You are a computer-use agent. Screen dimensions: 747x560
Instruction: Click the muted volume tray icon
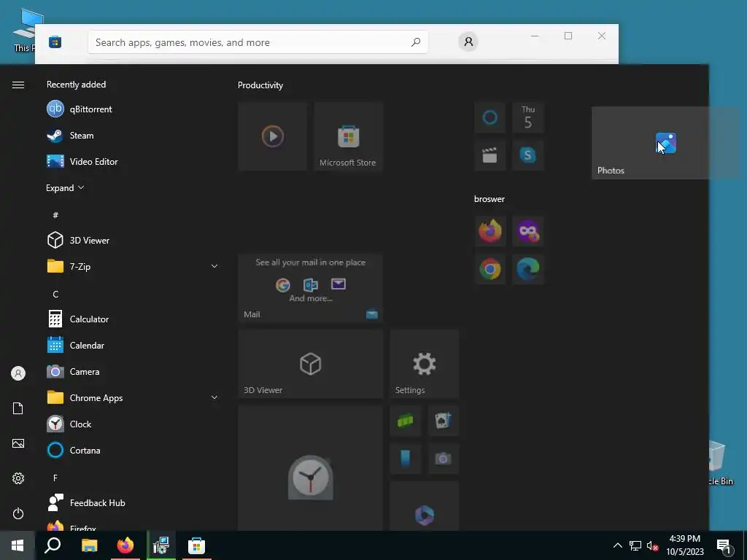tap(653, 545)
